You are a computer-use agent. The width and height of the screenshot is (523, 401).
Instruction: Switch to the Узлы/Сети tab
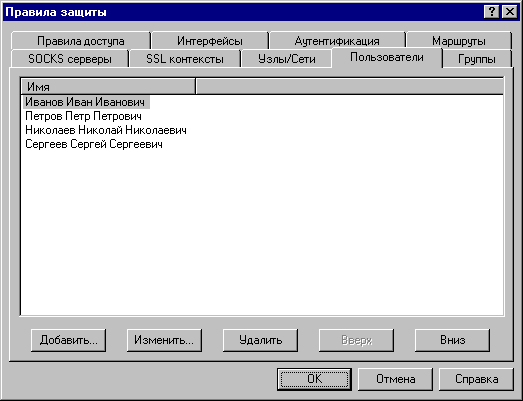pyautogui.click(x=287, y=59)
